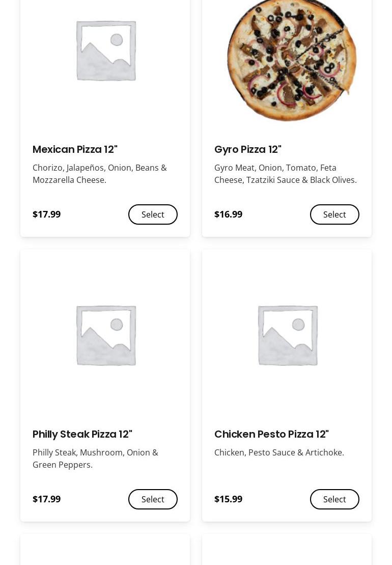Click the Gyro Pizza $16.99 price

pyautogui.click(x=228, y=214)
